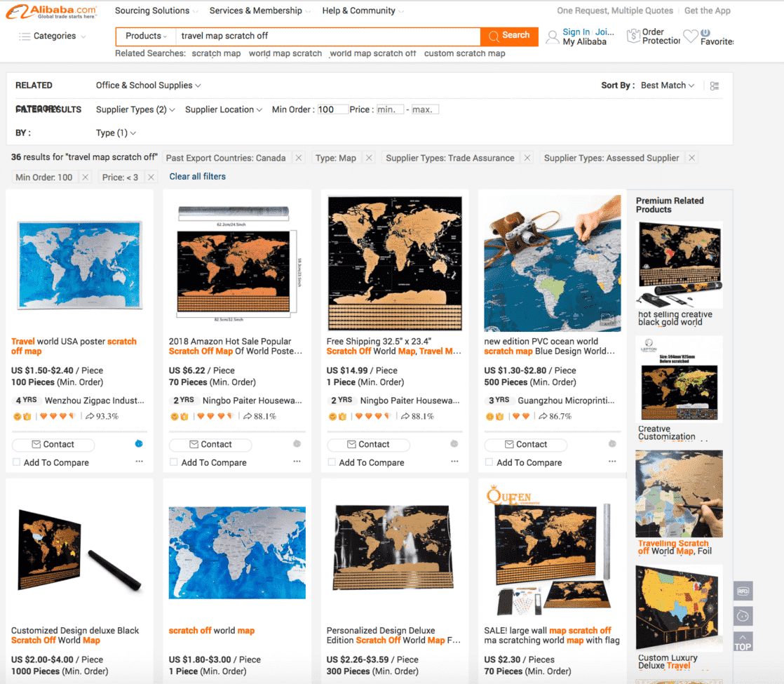Remove Min Order: 100 filter
The image size is (784, 684).
click(x=86, y=177)
